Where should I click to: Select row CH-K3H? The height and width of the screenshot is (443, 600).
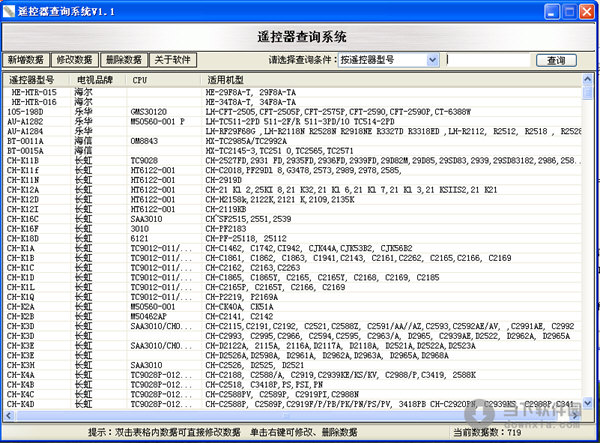pos(292,365)
